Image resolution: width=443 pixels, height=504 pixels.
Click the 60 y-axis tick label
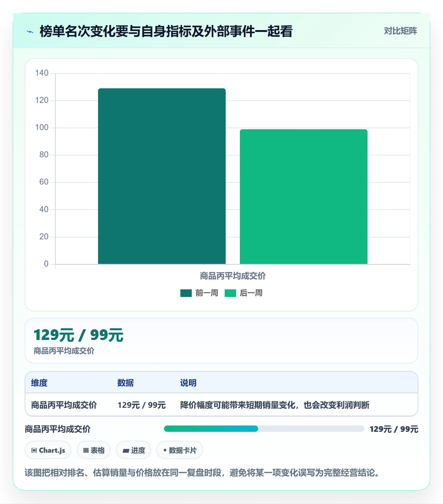(x=44, y=182)
